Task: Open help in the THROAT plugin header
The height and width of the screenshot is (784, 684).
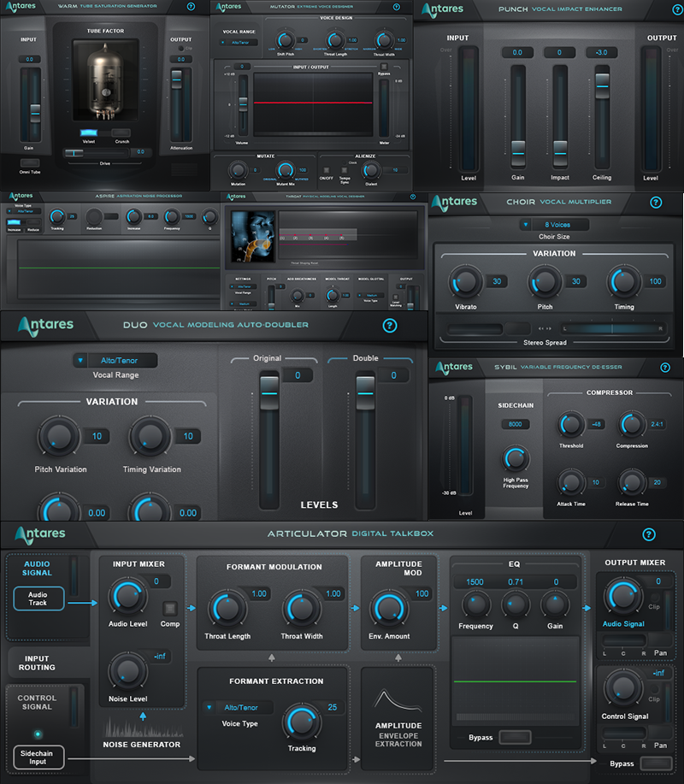Action: pyautogui.click(x=413, y=197)
